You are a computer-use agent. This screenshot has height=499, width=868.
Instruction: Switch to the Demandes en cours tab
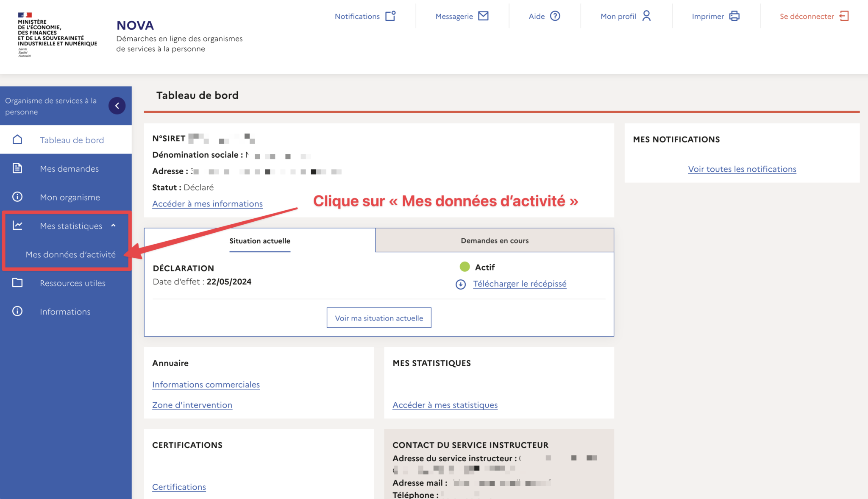click(x=494, y=240)
